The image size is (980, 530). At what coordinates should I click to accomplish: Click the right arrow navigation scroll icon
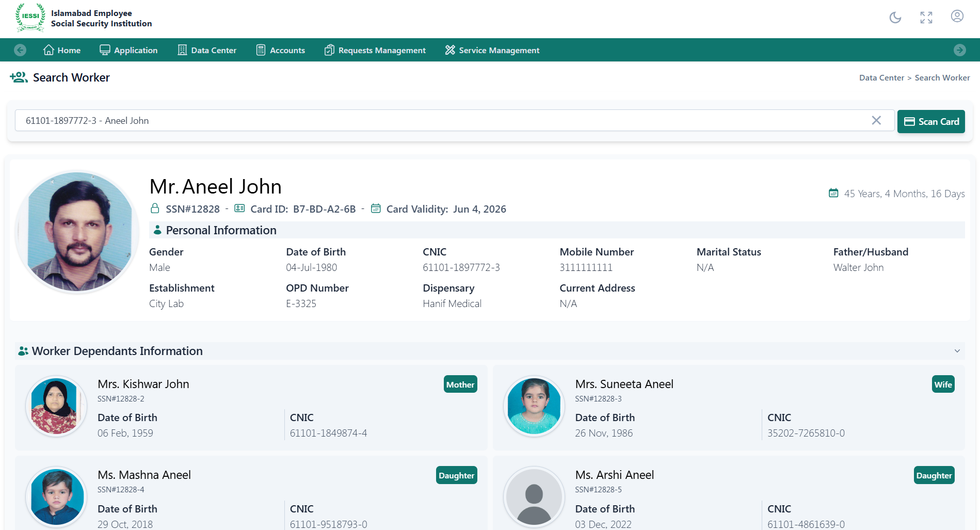point(959,50)
